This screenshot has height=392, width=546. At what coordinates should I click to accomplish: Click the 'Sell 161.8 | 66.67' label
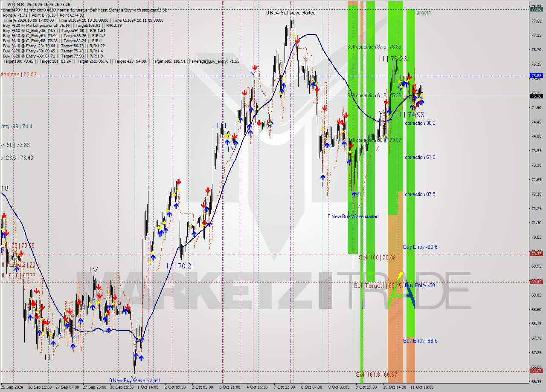click(377, 375)
